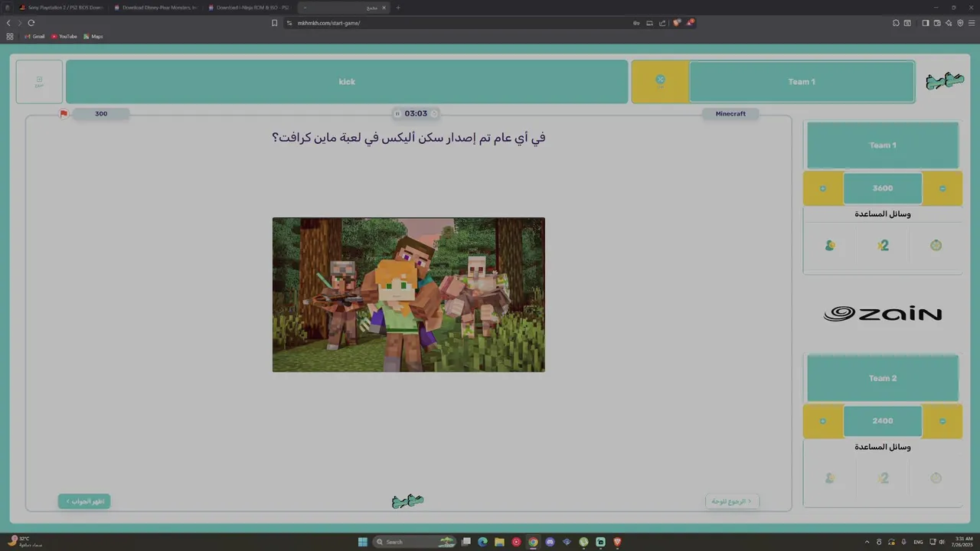
Task: Select the Team 2 panel in sidebar
Action: click(x=883, y=378)
